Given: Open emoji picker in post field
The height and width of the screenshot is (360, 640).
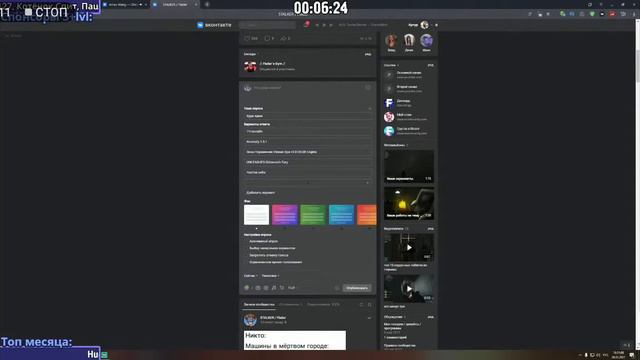Looking at the screenshot, I should pos(367,88).
